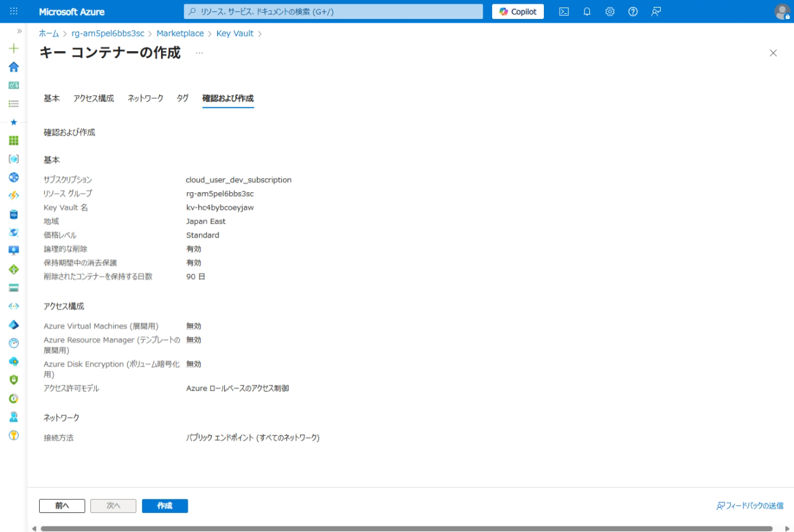Click the resource search box
Viewport: 794px width, 532px height.
pyautogui.click(x=334, y=11)
